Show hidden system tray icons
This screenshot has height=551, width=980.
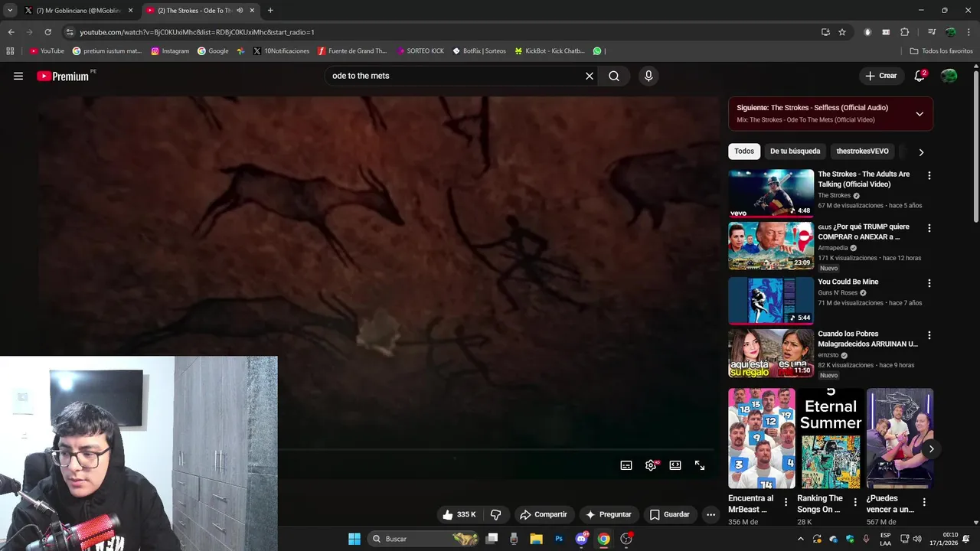pos(801,539)
